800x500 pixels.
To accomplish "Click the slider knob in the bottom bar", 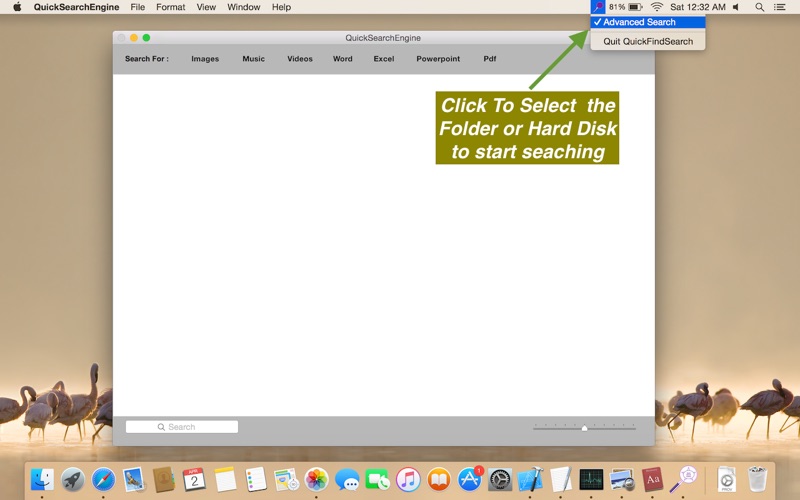I will pos(585,428).
